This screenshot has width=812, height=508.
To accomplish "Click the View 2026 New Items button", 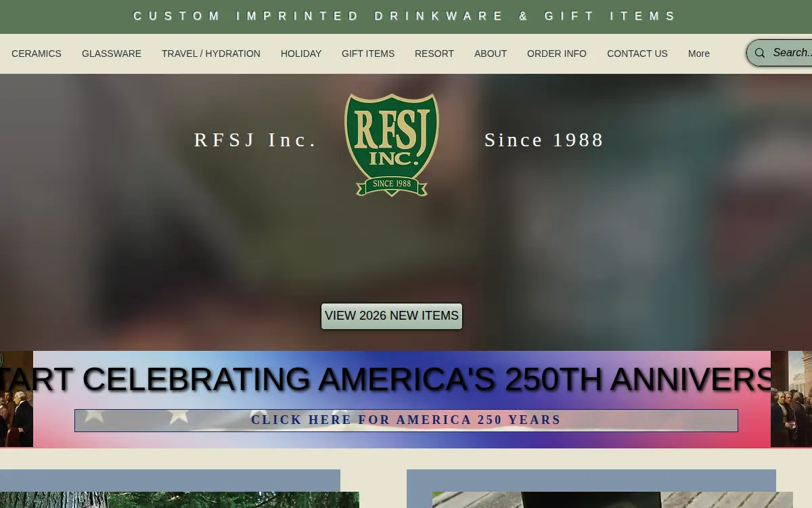I will [392, 316].
